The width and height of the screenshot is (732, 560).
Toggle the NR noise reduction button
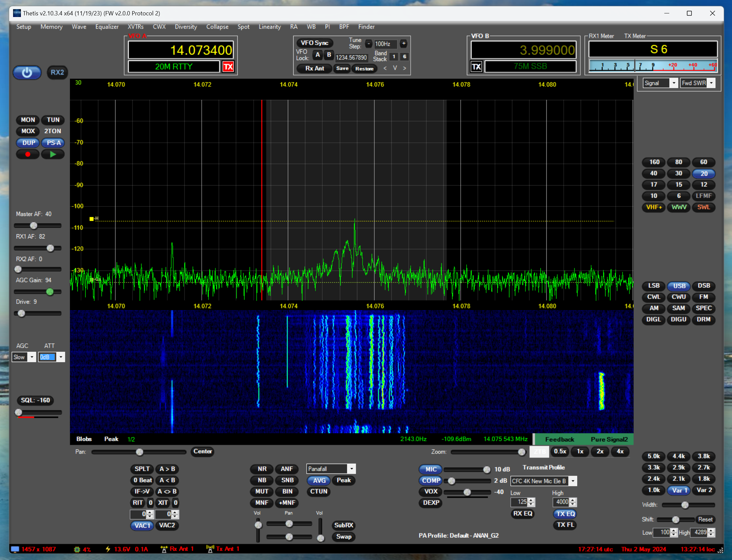click(x=262, y=469)
